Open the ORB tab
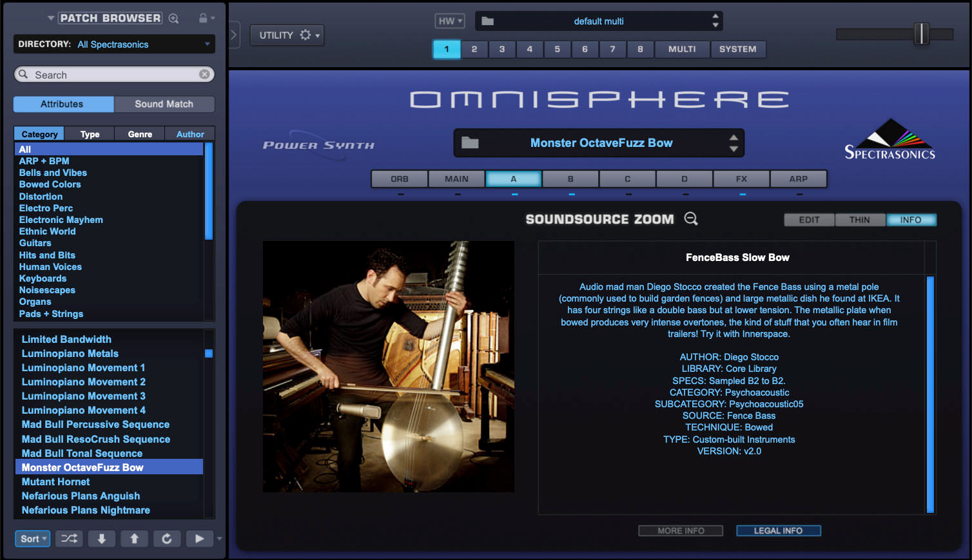 400,179
